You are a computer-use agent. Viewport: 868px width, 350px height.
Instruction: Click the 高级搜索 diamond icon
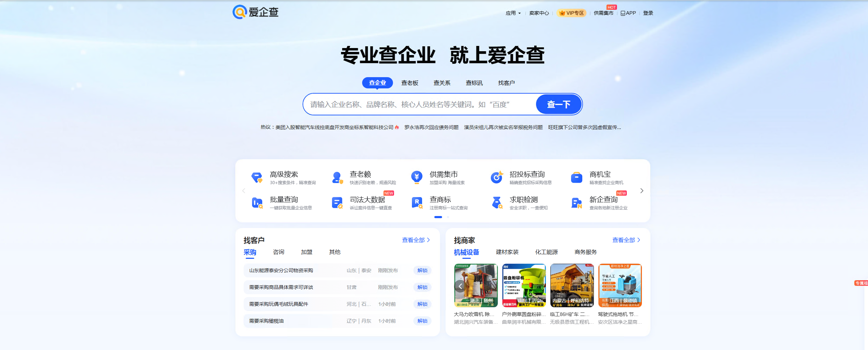click(x=257, y=177)
